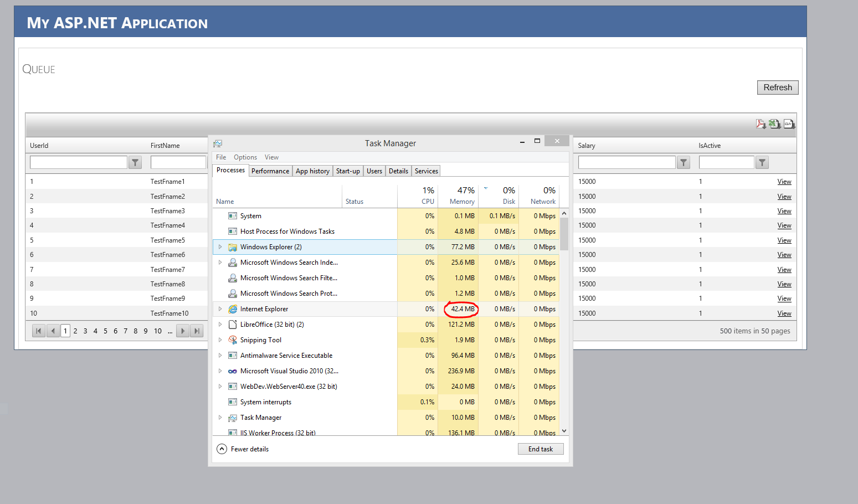Click the System process icon
The height and width of the screenshot is (504, 858).
point(233,216)
